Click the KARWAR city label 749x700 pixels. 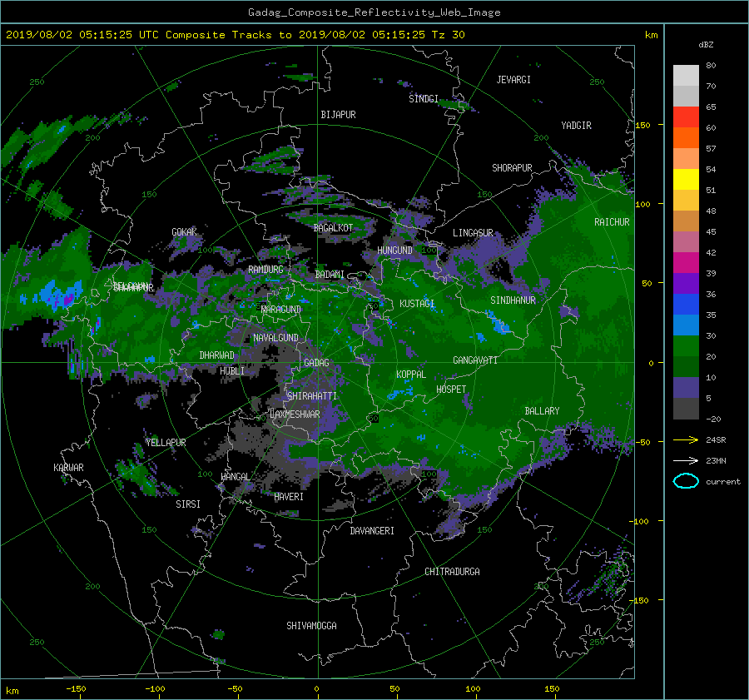click(x=68, y=467)
